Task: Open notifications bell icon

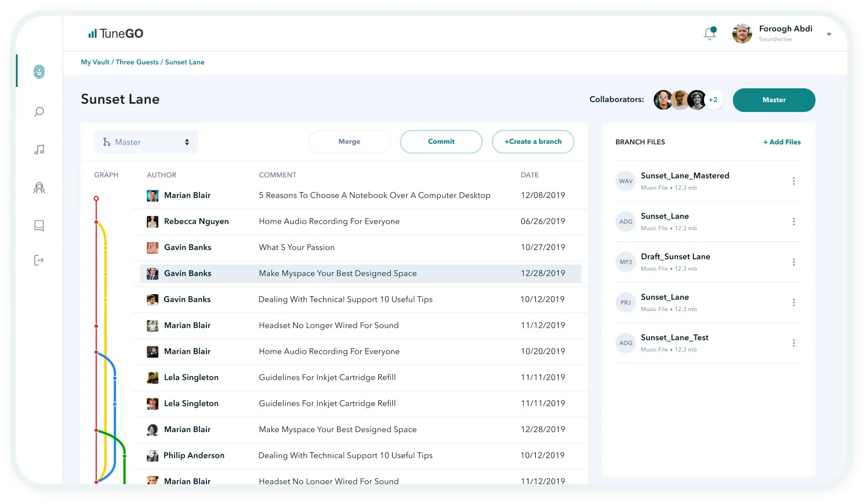Action: coord(710,33)
